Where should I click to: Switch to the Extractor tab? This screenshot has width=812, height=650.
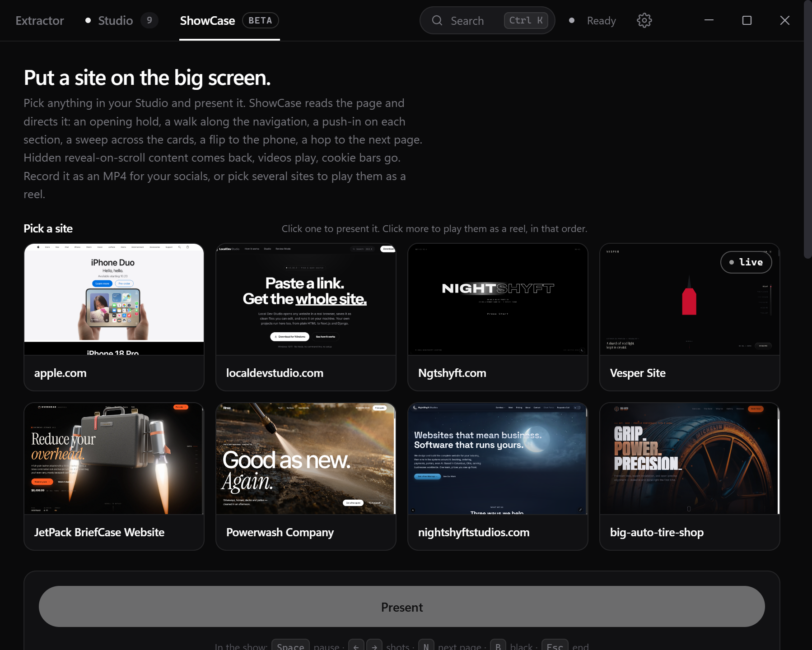40,21
